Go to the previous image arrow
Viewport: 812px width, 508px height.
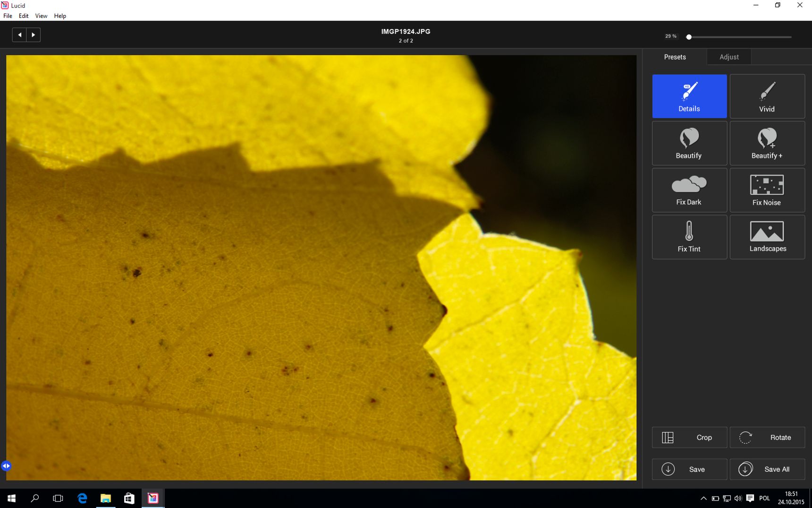(x=19, y=34)
